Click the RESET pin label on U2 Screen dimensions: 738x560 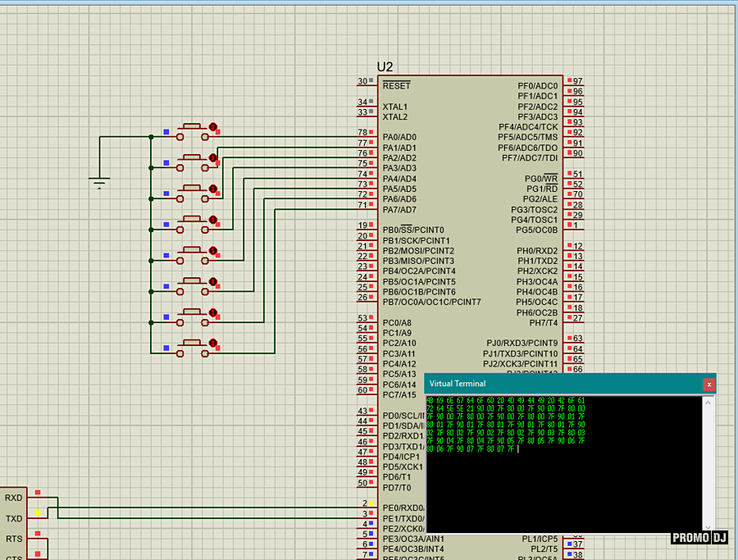[x=397, y=85]
